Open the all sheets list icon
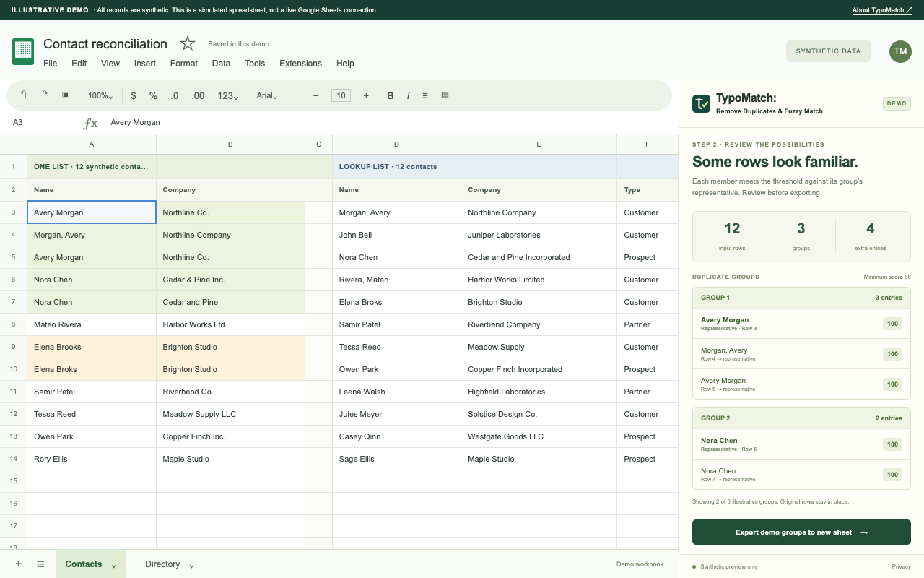Image resolution: width=924 pixels, height=578 pixels. tap(40, 564)
